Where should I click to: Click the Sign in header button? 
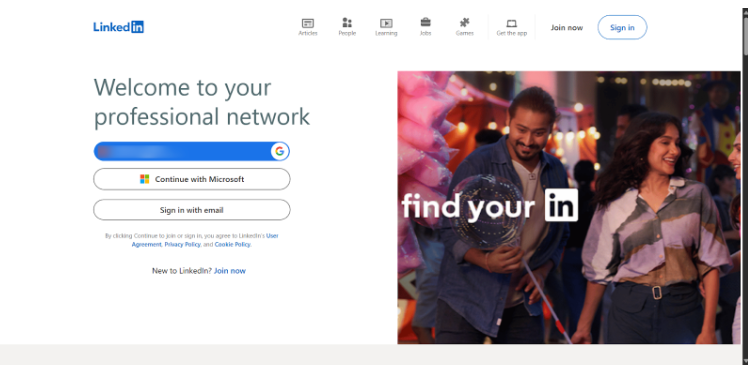[622, 27]
